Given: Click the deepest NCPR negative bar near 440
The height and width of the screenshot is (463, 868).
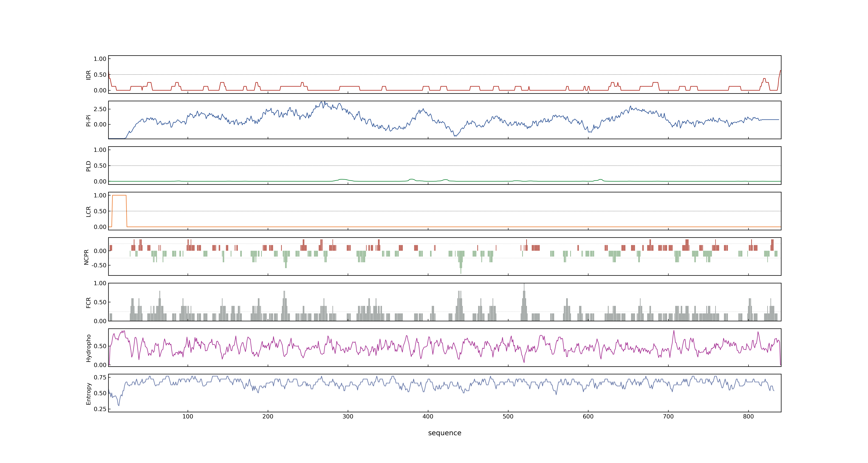Looking at the screenshot, I should click(461, 262).
